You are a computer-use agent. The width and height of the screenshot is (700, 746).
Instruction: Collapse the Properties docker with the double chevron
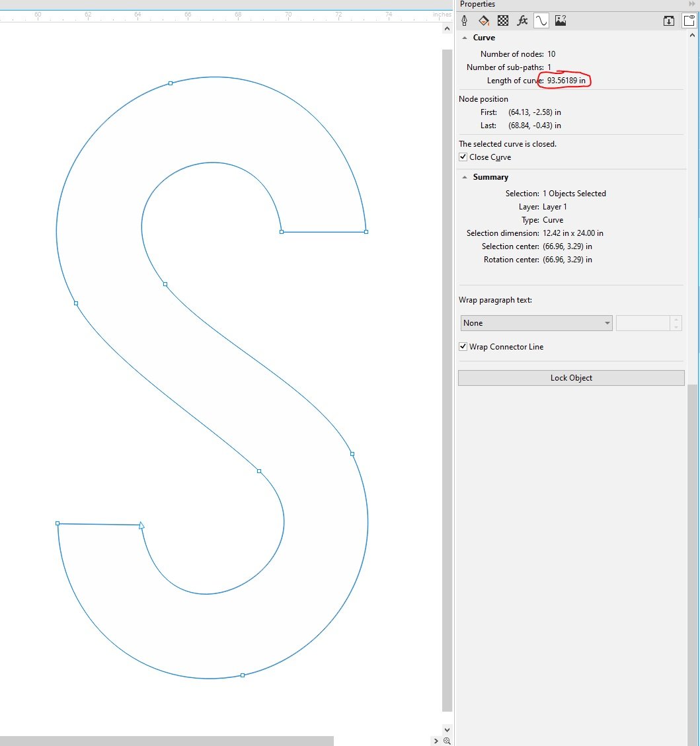(x=692, y=4)
